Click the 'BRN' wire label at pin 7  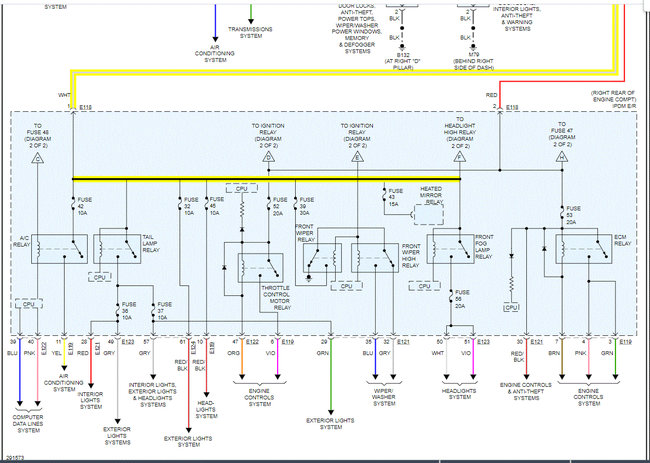[x=556, y=353]
